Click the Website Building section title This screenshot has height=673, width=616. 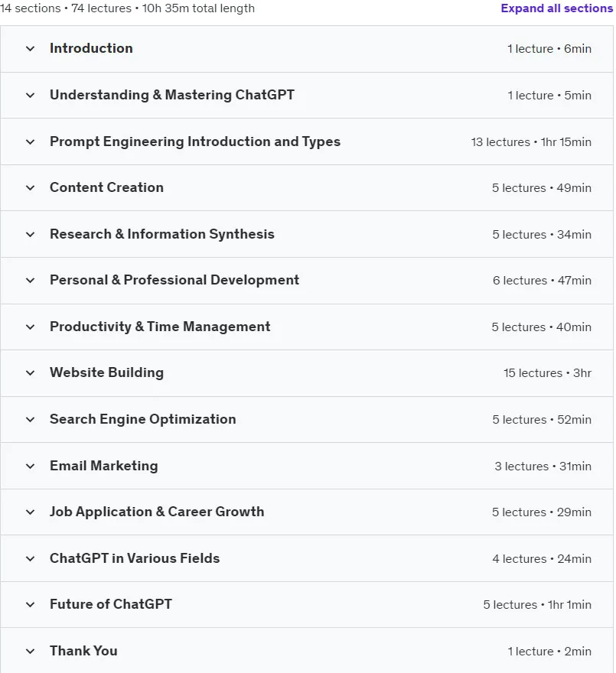click(x=106, y=372)
